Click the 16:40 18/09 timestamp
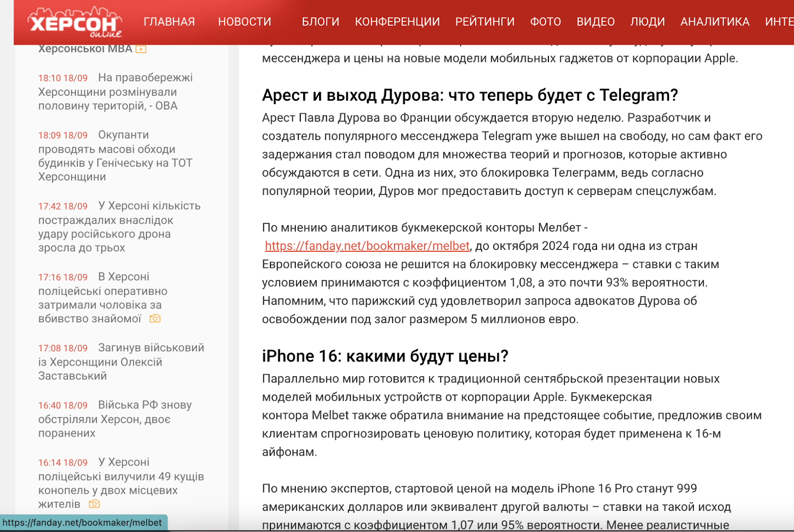Viewport: 794px width, 532px height. [x=63, y=406]
